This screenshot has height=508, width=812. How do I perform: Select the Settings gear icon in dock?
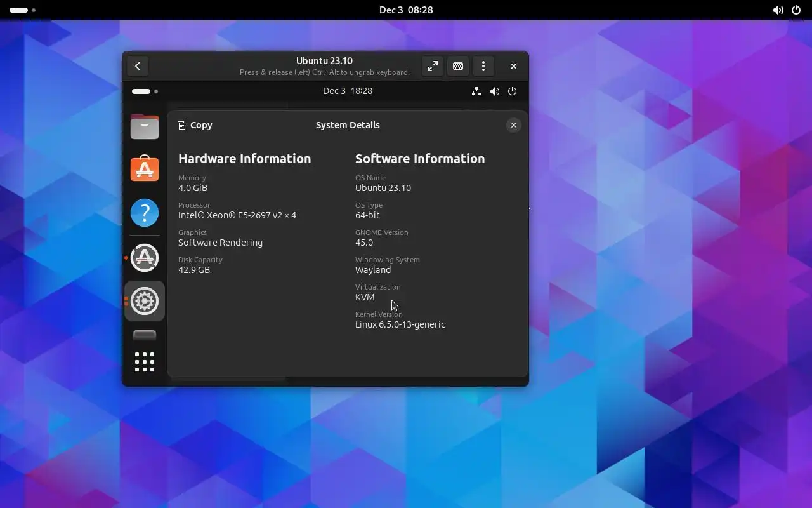point(145,301)
